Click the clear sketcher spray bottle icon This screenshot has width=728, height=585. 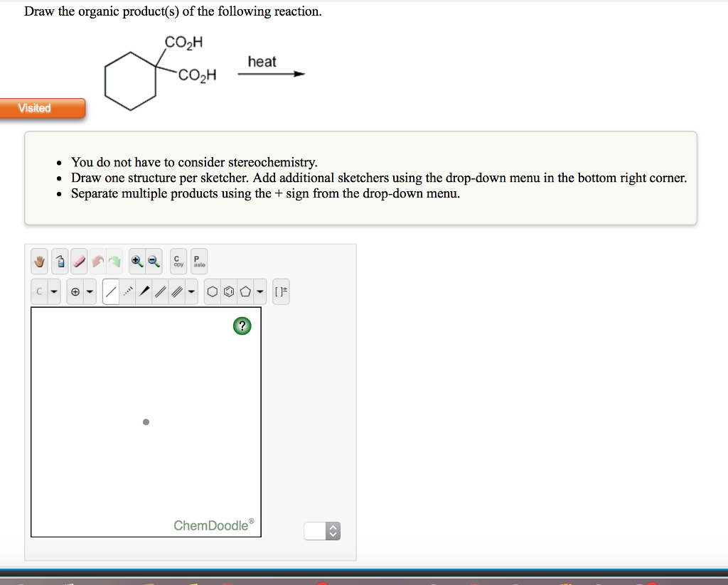[x=60, y=262]
